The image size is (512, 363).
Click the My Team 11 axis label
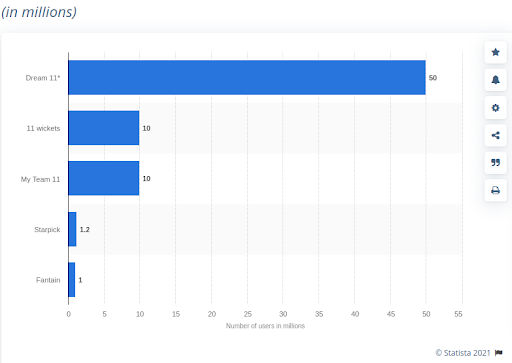(x=40, y=179)
